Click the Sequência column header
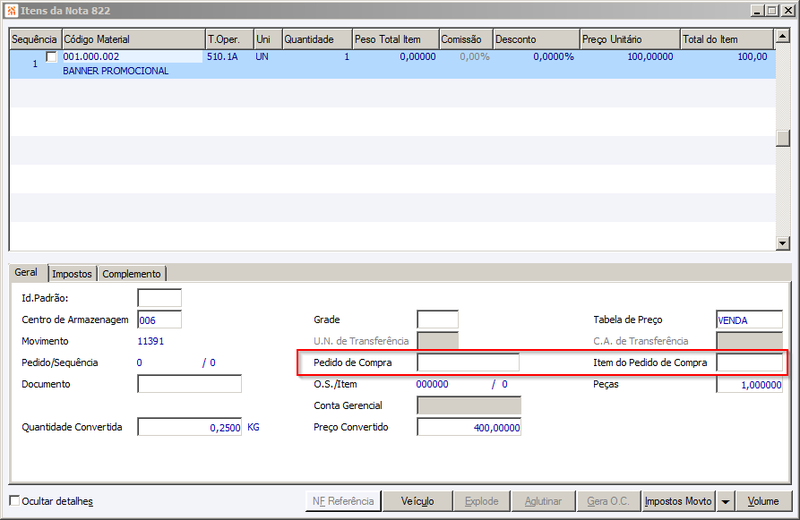The height and width of the screenshot is (520, 800). click(x=34, y=39)
